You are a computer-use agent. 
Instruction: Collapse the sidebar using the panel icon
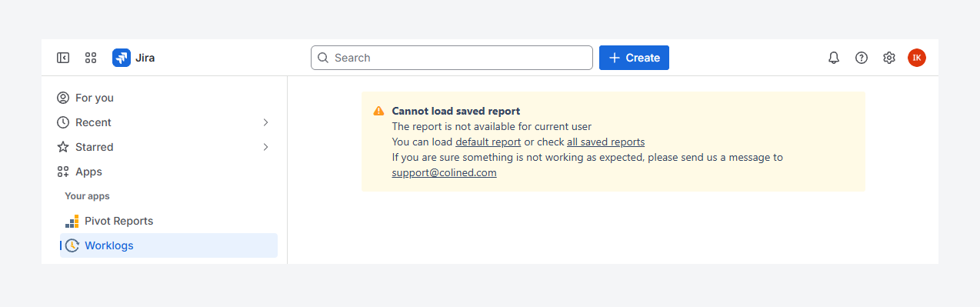63,58
